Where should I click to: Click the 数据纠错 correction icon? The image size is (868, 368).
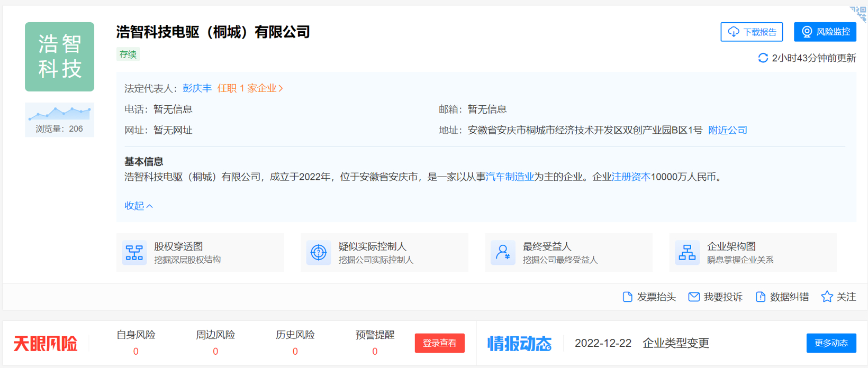point(760,297)
